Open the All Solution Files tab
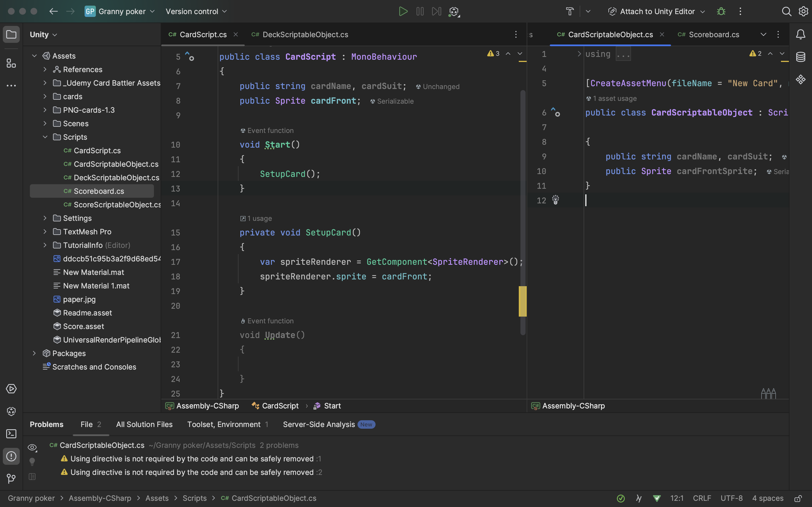Viewport: 812px width, 507px height. tap(144, 424)
